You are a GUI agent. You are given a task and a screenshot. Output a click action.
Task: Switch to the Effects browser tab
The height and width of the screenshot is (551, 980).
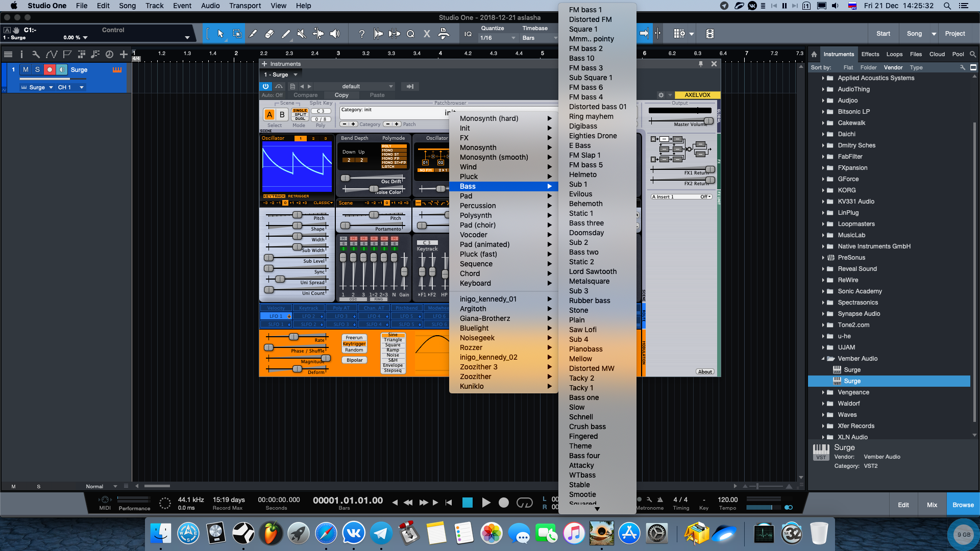point(870,54)
